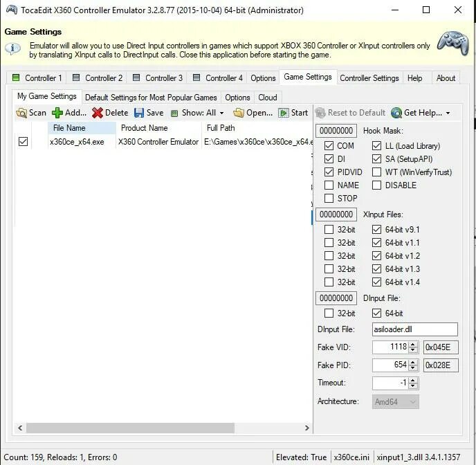Decrease Timeout with down arrow
Image resolution: width=476 pixels, height=465 pixels.
[413, 386]
